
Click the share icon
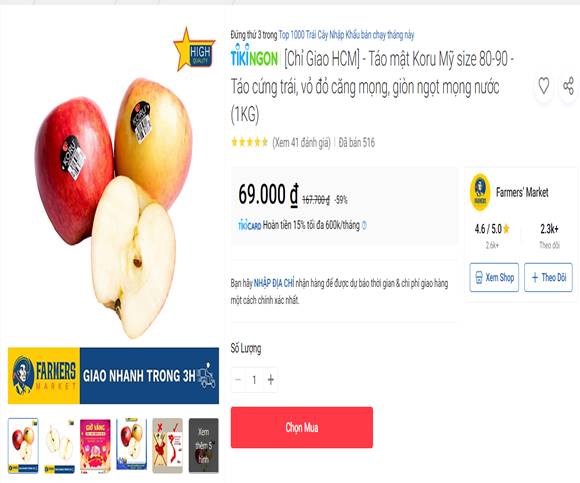[569, 86]
